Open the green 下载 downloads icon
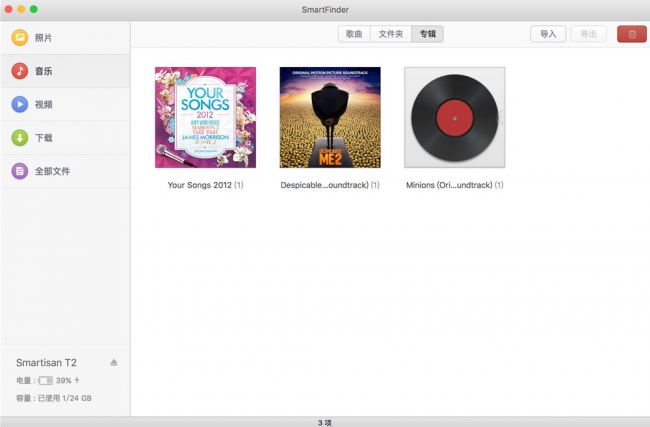Viewport: 650px width, 427px height. 19,138
